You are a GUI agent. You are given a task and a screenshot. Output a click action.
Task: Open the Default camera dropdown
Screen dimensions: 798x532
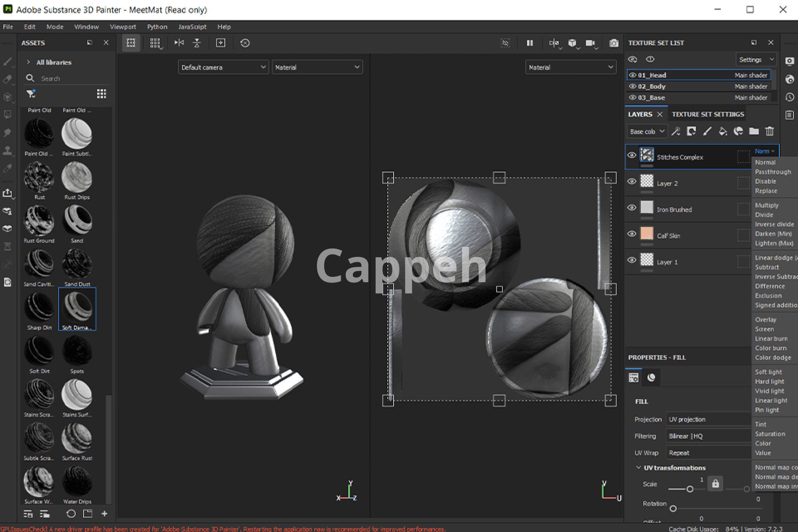click(x=223, y=67)
